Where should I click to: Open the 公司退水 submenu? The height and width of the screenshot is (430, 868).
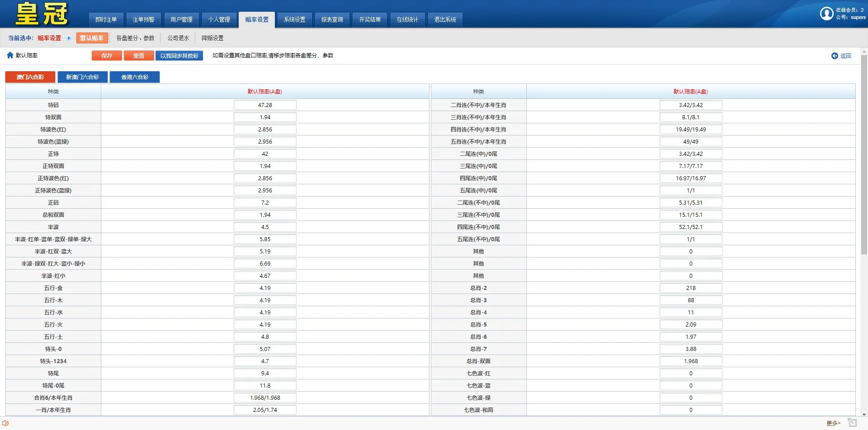[x=178, y=38]
